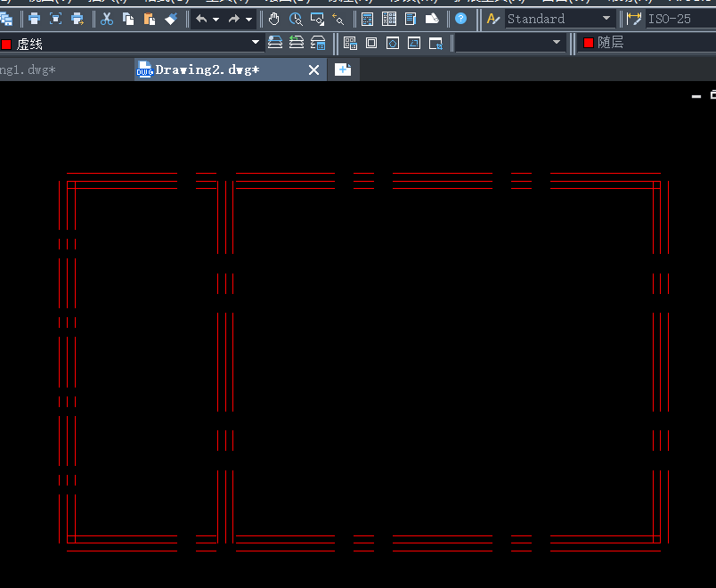This screenshot has width=716, height=588.
Task: Click the Print icon
Action: click(34, 19)
